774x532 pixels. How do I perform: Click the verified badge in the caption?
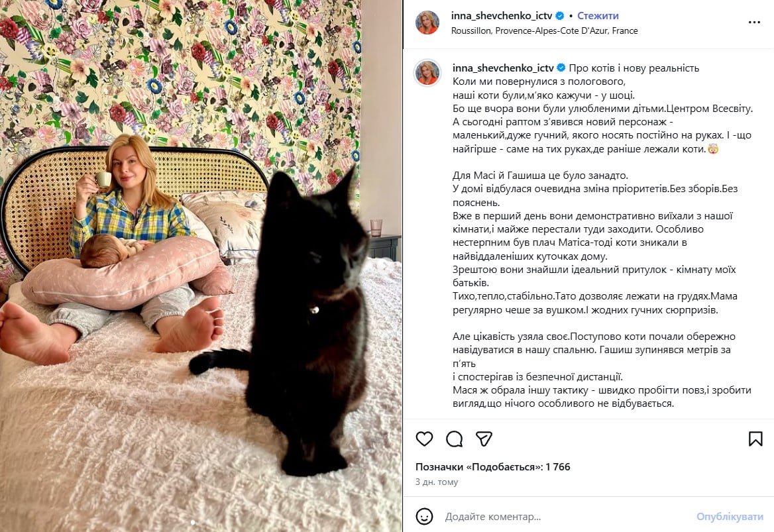(561, 68)
